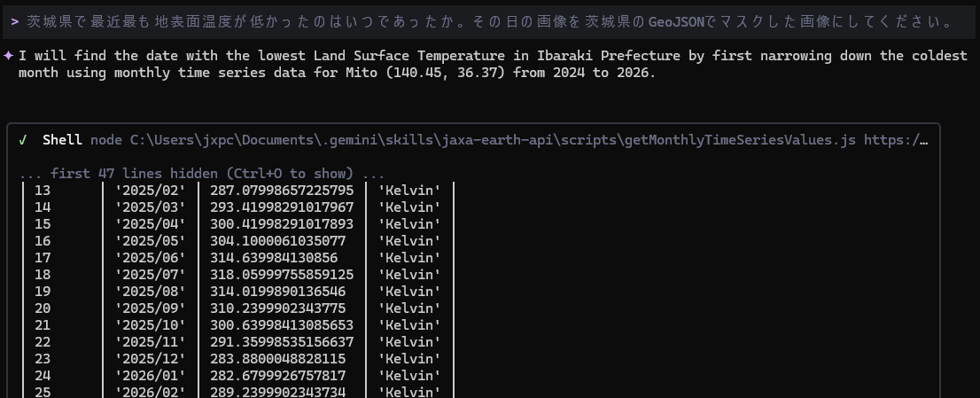Click the prompt arrow symbol before the Japanese query
The width and height of the screenshot is (980, 398).
coord(15,20)
